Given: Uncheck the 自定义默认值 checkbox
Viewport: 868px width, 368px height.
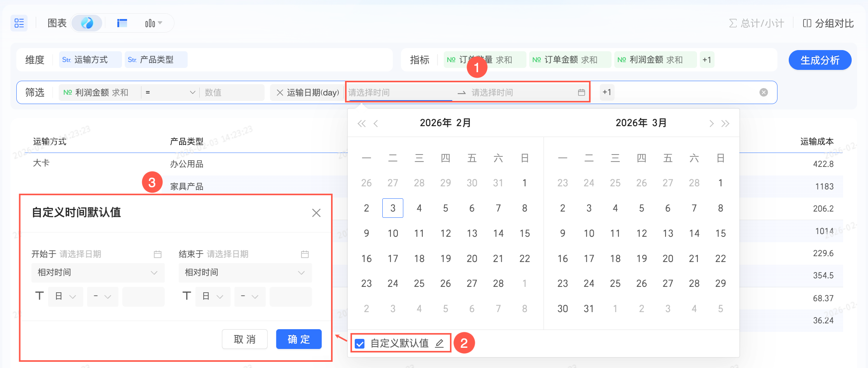Looking at the screenshot, I should pyautogui.click(x=360, y=344).
